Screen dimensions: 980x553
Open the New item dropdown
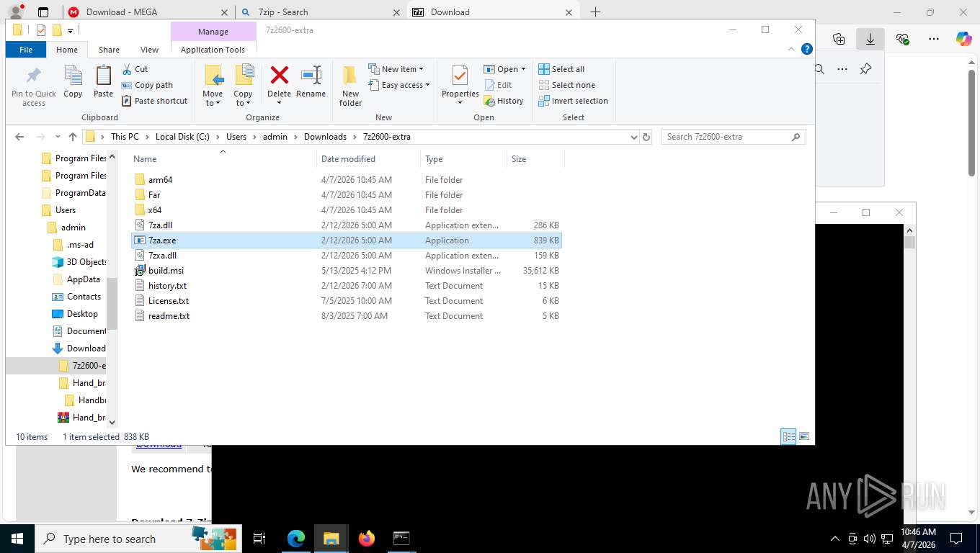396,69
